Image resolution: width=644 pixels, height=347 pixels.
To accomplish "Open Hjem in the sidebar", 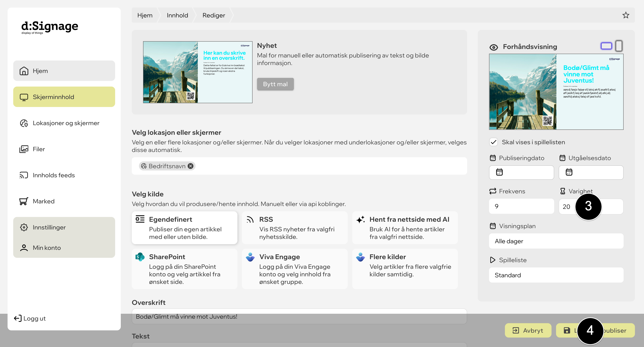I will click(64, 71).
